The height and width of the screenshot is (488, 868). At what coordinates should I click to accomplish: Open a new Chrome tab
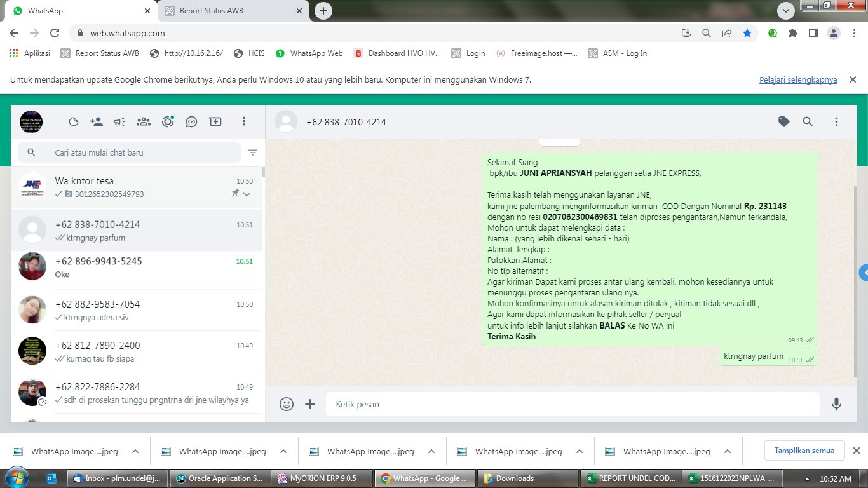click(323, 11)
